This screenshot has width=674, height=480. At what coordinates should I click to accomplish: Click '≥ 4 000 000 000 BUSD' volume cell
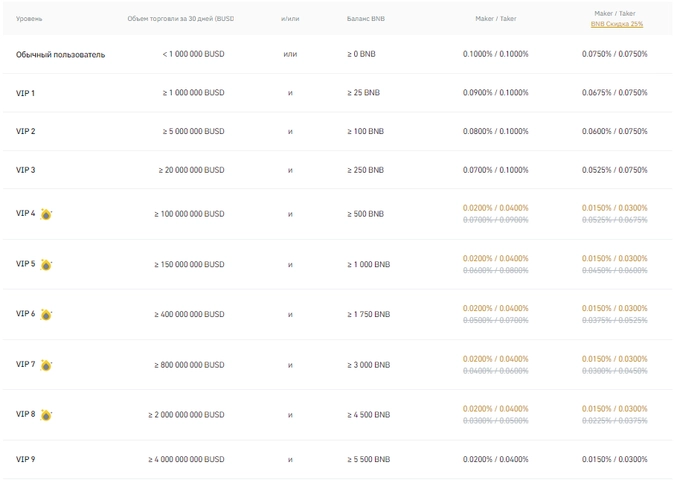tap(186, 459)
